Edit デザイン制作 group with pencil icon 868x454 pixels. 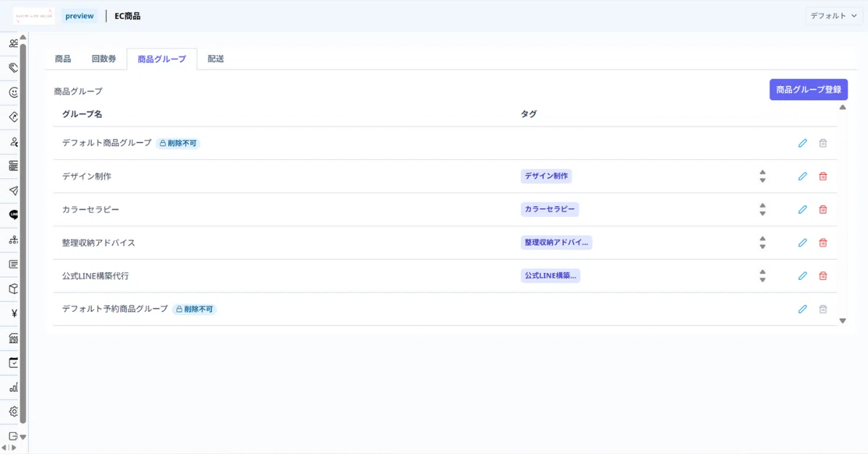click(802, 176)
